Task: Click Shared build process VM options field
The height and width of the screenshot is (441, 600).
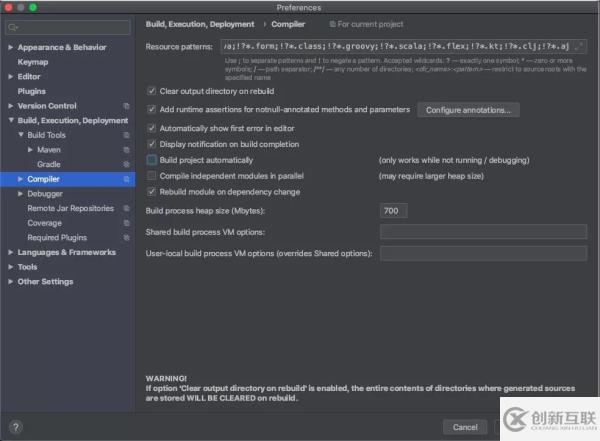Action: (483, 232)
